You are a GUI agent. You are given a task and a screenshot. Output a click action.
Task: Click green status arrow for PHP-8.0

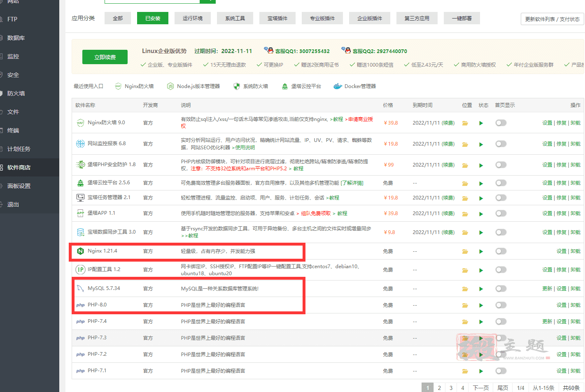pyautogui.click(x=481, y=306)
